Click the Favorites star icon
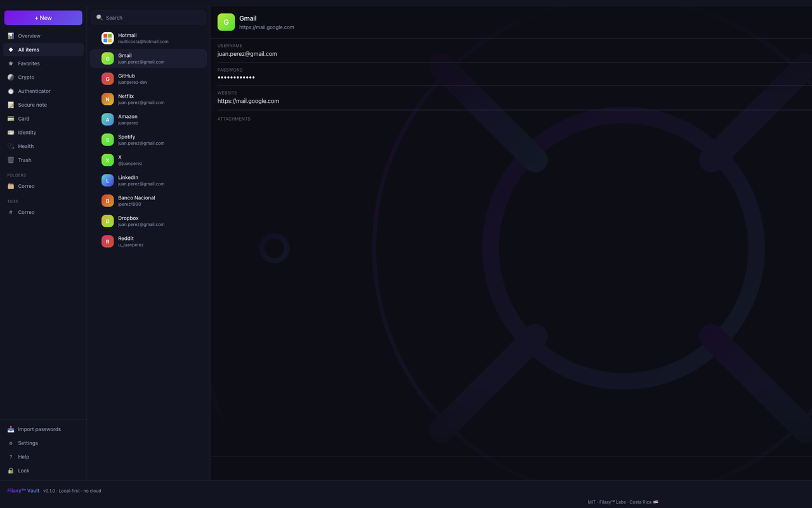This screenshot has height=508, width=812. (11, 63)
